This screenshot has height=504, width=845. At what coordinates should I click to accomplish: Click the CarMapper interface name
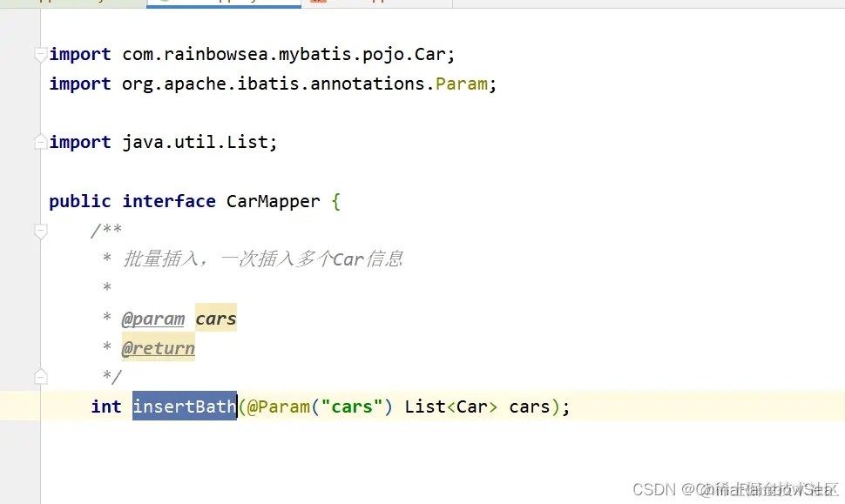pyautogui.click(x=274, y=201)
